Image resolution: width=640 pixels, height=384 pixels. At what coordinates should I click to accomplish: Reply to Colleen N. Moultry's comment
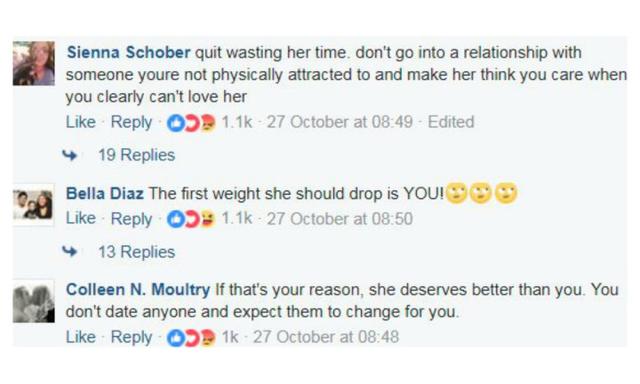coord(131,337)
